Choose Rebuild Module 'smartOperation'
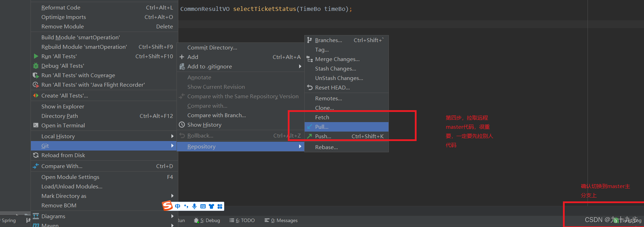644x227 pixels. click(x=104, y=47)
